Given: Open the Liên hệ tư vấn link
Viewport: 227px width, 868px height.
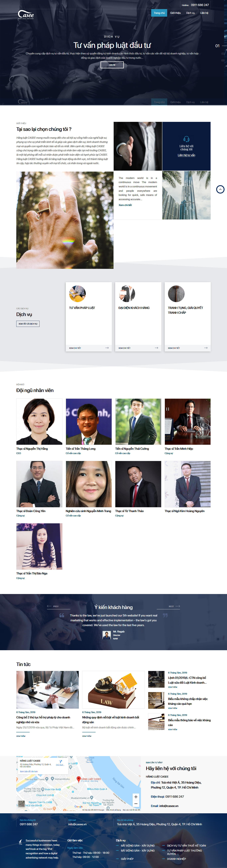Looking at the screenshot, I should coord(186,155).
